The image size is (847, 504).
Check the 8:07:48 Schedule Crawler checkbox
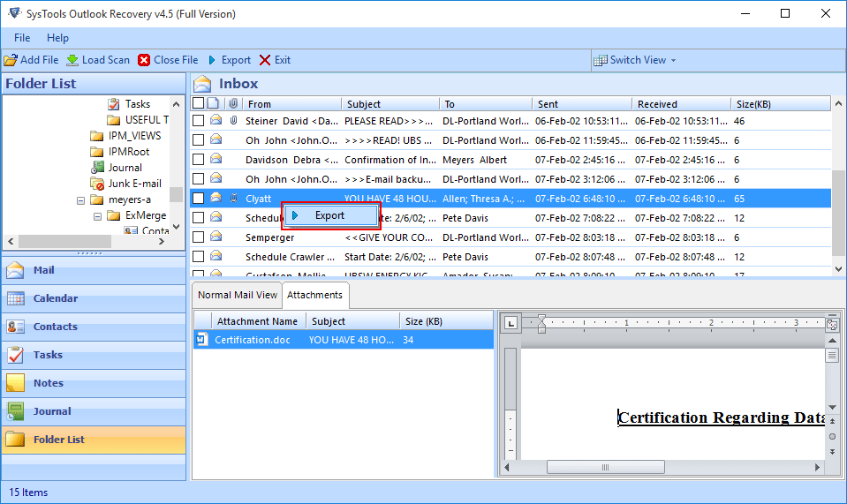[198, 256]
